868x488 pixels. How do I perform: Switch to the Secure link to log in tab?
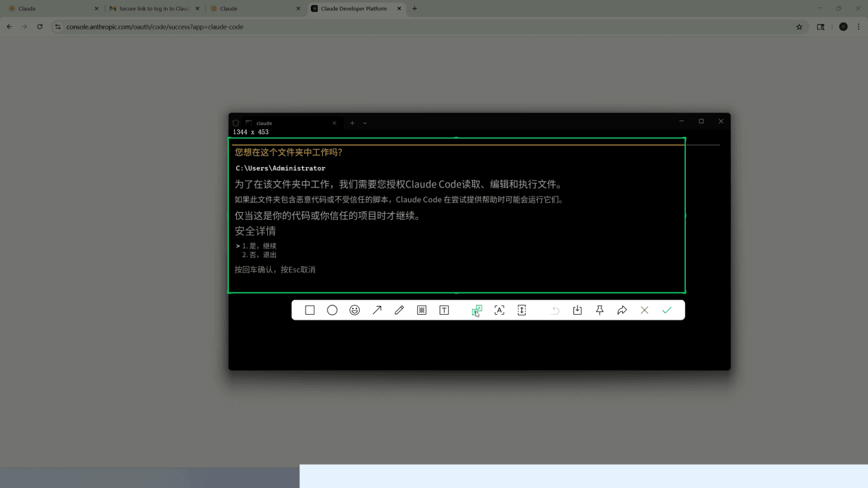pos(153,9)
